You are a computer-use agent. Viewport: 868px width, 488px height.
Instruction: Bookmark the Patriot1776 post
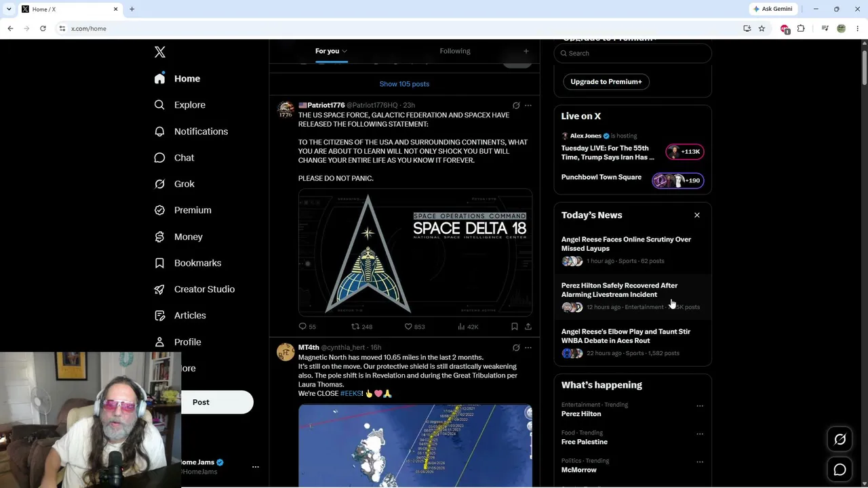point(515,327)
